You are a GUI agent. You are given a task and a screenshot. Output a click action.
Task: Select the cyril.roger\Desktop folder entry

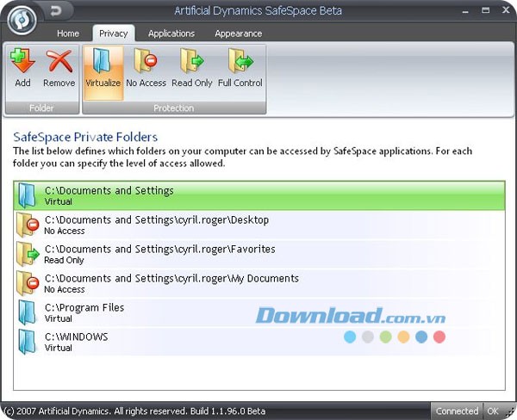point(259,225)
